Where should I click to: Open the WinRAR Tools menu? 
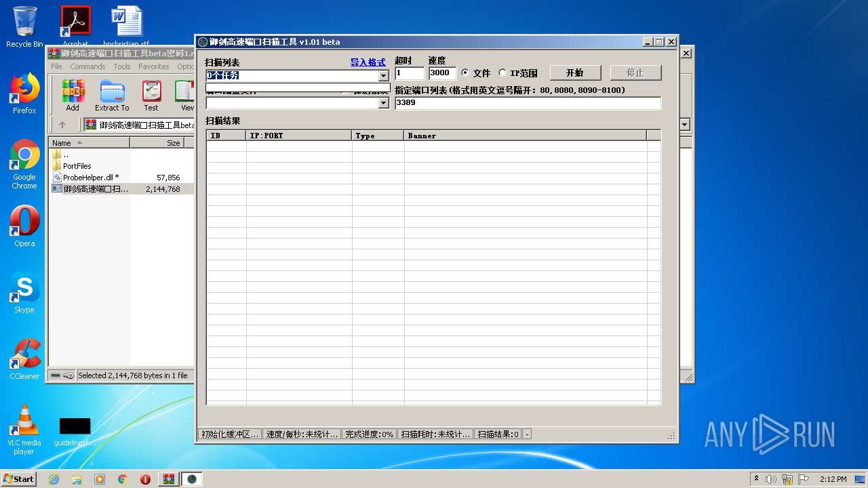pos(122,66)
